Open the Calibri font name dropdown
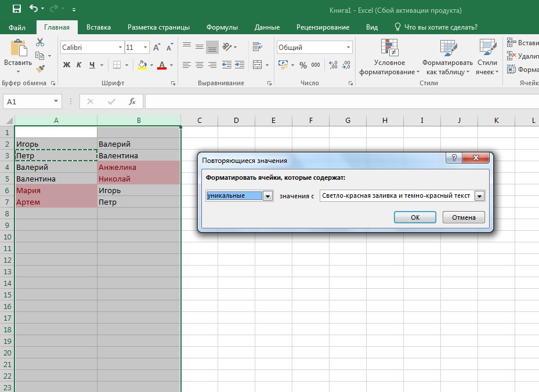This screenshot has width=539, height=392. 120,48
